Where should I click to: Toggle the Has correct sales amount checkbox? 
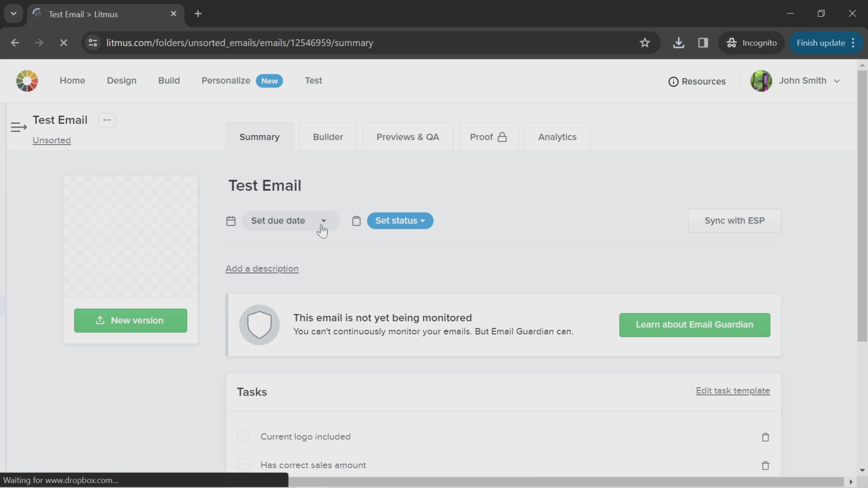243,465
